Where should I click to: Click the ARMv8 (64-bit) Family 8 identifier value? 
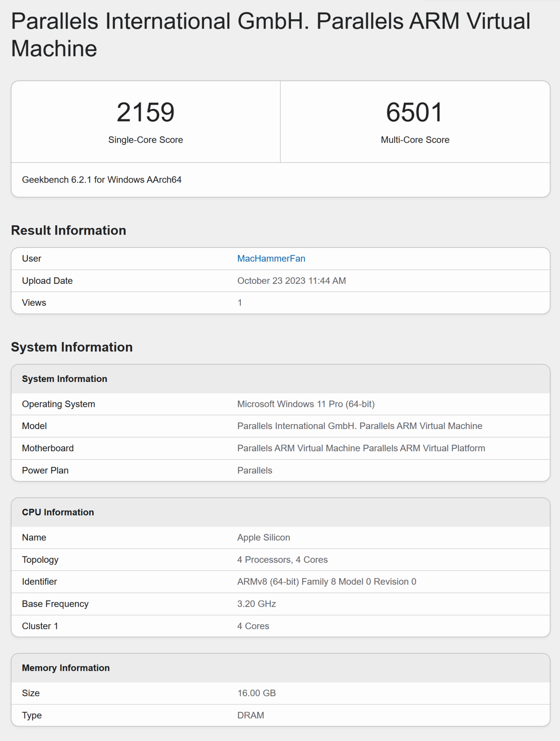click(327, 582)
